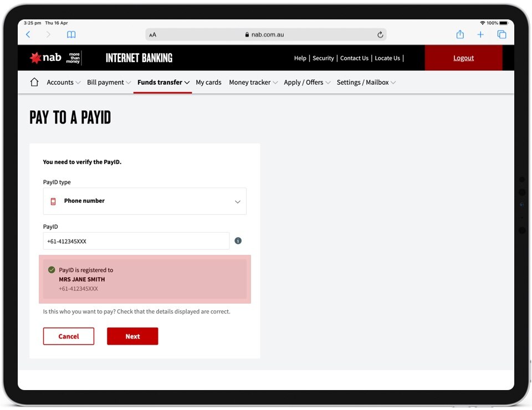The image size is (532, 410).
Task: Click the Cancel button
Action: 69,336
